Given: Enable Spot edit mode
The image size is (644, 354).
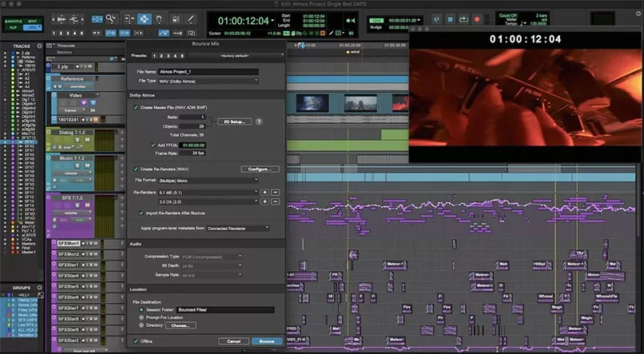Looking at the screenshot, I should pyautogui.click(x=32, y=21).
